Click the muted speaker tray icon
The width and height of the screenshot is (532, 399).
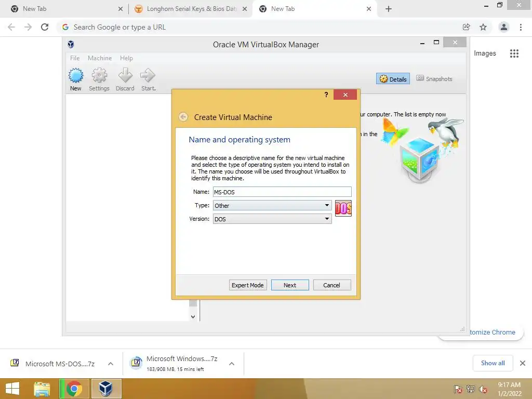[x=483, y=389]
